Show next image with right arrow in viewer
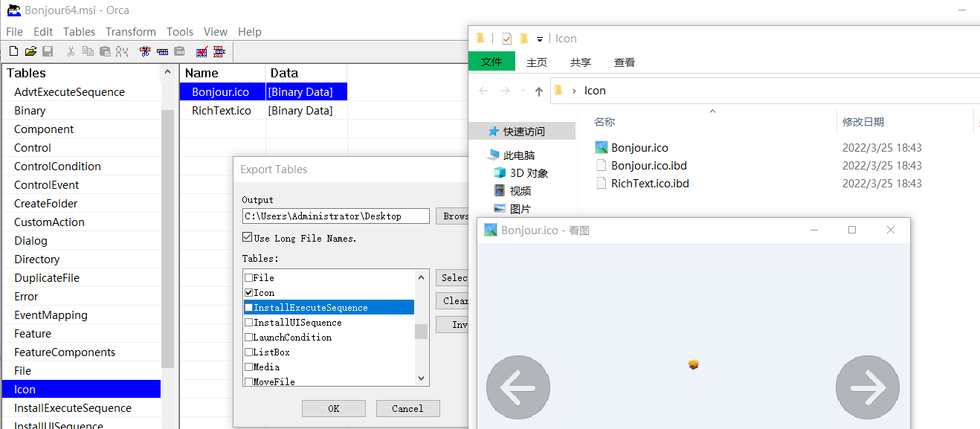The height and width of the screenshot is (429, 980). (x=868, y=387)
